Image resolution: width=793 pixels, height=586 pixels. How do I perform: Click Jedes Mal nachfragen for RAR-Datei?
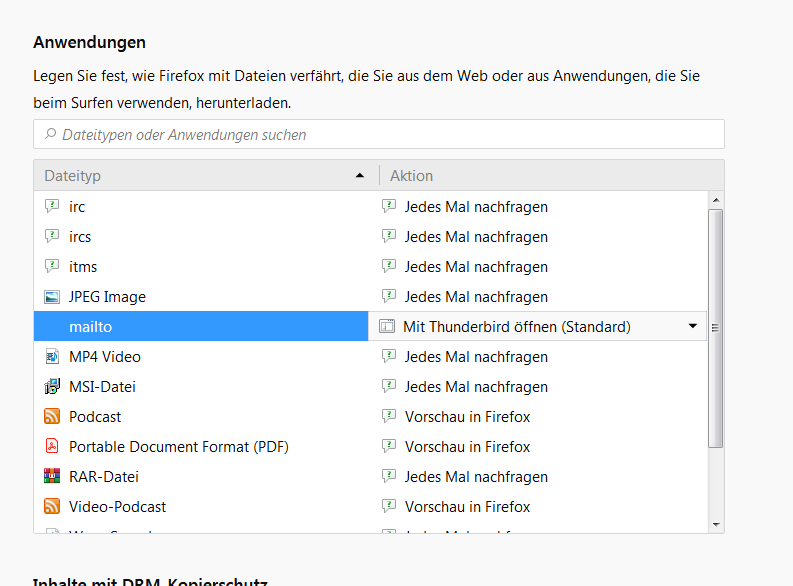(476, 477)
